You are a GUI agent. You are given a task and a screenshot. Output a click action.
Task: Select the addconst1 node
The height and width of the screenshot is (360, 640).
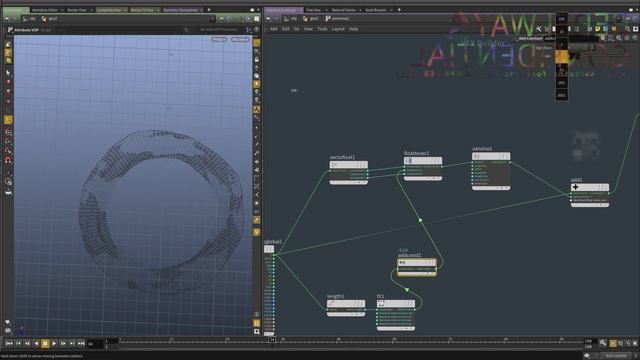[x=417, y=262]
